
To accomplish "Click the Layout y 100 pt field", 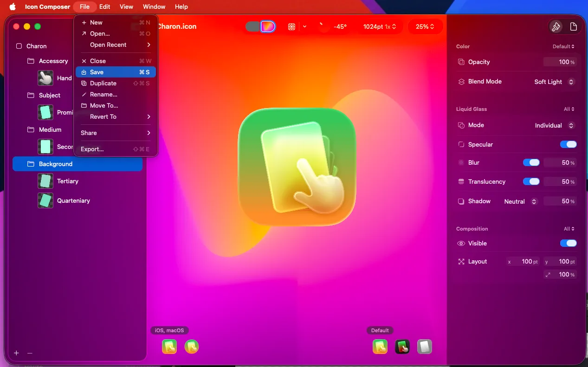I will coord(560,262).
